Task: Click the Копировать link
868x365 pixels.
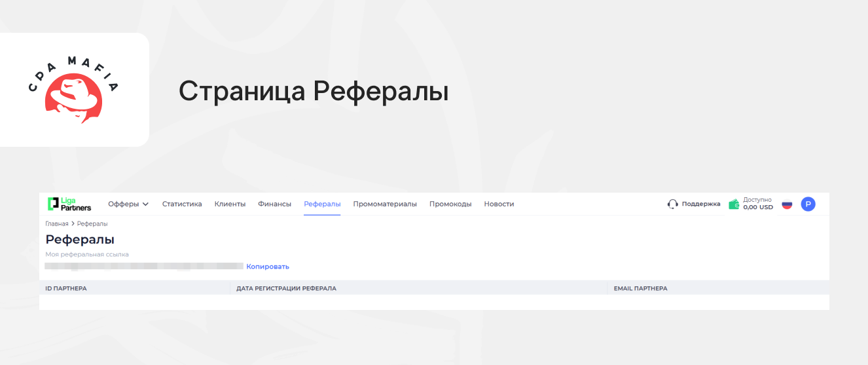Action: coord(267,267)
